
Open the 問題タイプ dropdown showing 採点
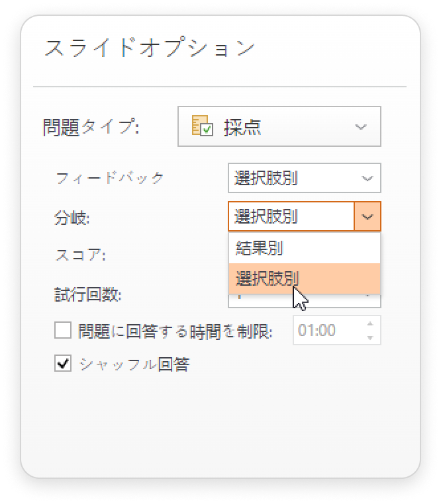tap(279, 126)
